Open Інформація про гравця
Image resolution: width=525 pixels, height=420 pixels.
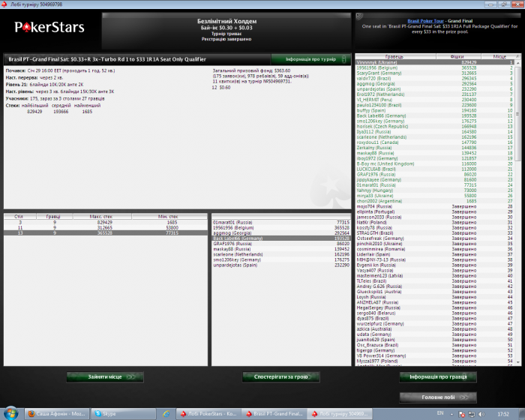pos(438,376)
